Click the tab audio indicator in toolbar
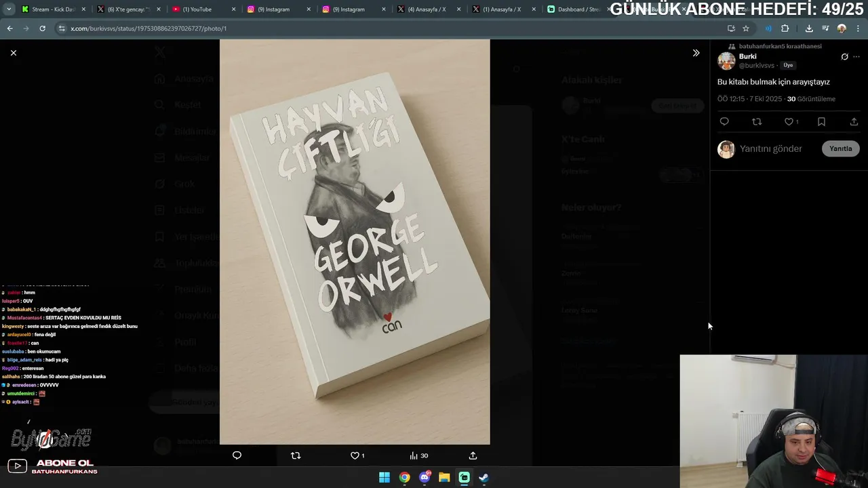This screenshot has height=488, width=868. 768,28
